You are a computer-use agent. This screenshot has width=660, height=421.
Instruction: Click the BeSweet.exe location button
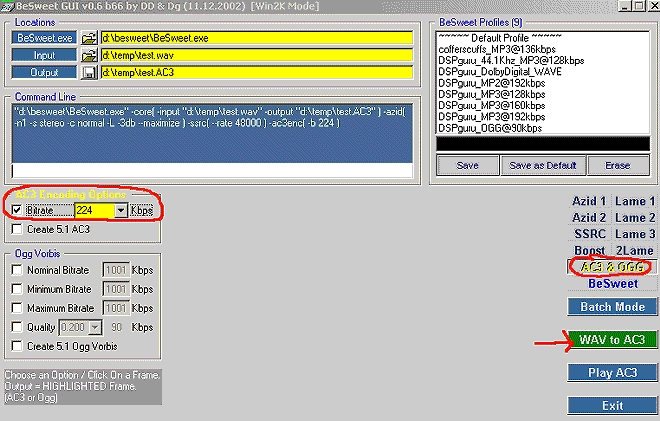click(x=45, y=38)
